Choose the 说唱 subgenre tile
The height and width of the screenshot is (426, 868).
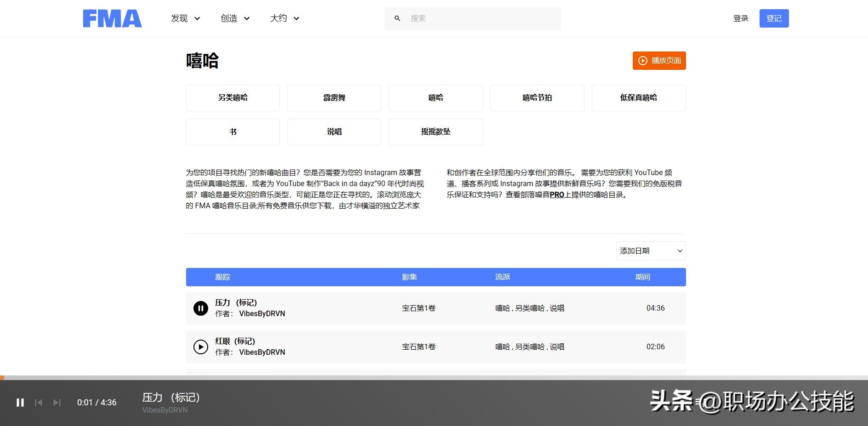[334, 132]
